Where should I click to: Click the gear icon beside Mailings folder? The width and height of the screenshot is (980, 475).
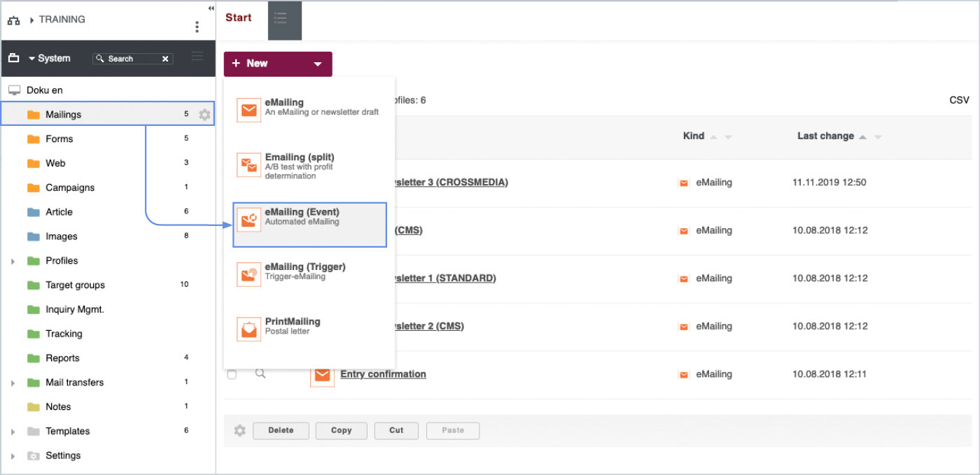[x=204, y=115]
